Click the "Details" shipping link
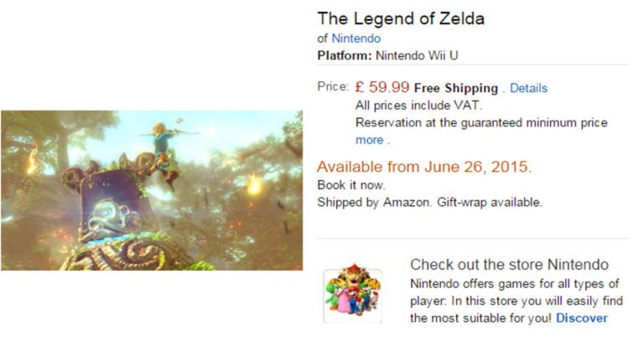The height and width of the screenshot is (362, 644). (x=528, y=88)
